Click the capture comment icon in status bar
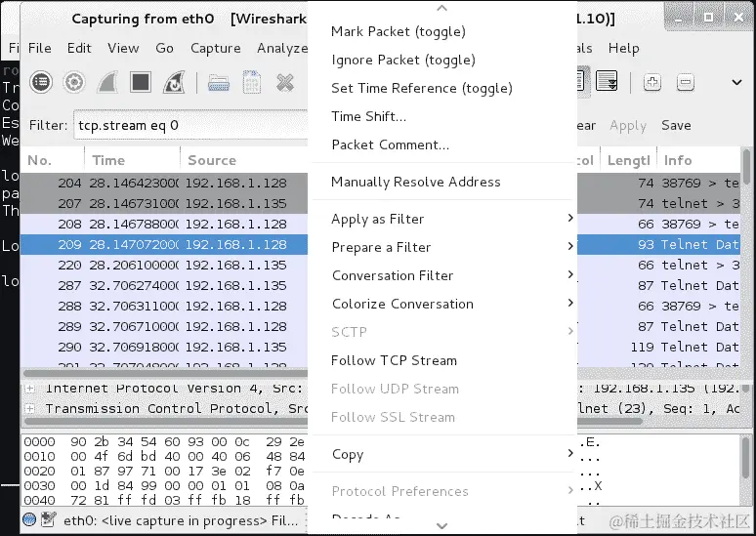756x536 pixels. coord(48,519)
